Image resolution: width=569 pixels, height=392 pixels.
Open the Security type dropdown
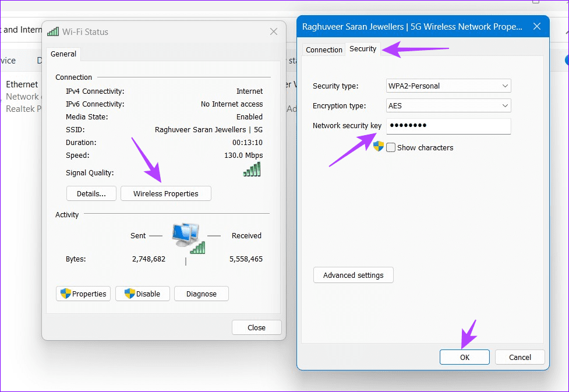pos(448,86)
